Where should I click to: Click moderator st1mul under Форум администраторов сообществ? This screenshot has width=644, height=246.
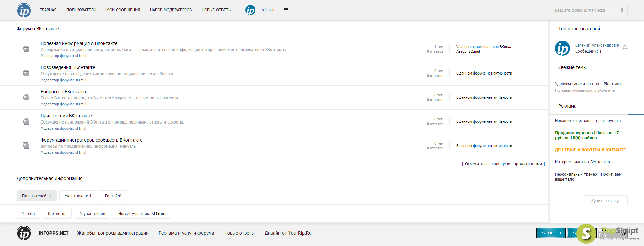tap(81, 153)
